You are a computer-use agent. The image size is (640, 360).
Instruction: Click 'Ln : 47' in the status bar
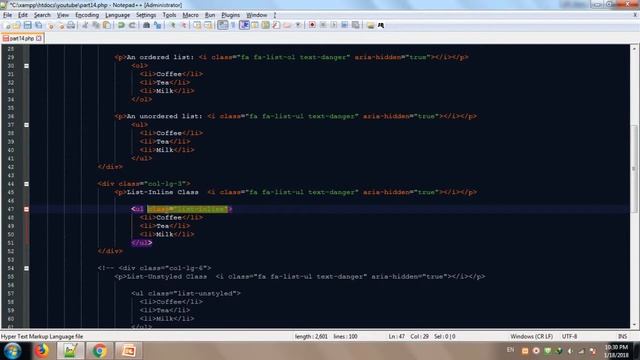pos(396,336)
